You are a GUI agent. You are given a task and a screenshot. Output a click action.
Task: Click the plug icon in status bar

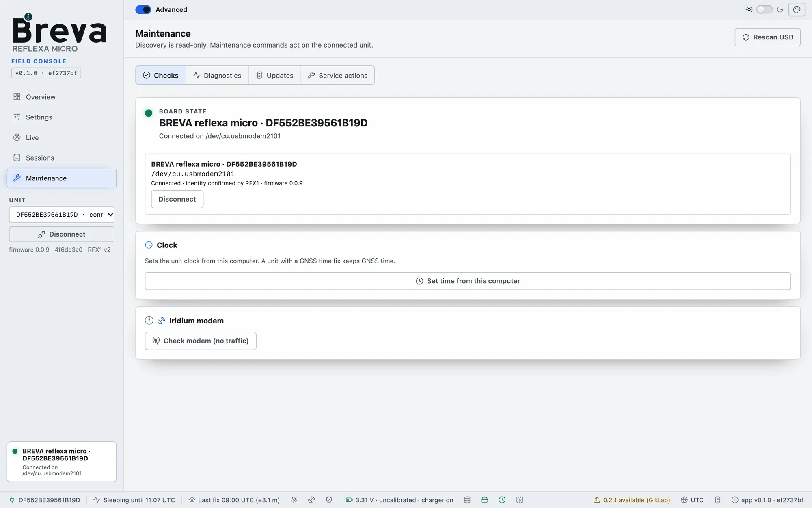click(x=12, y=500)
